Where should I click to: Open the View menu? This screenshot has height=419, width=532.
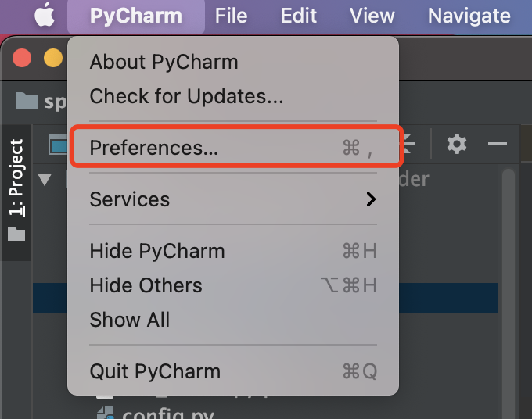372,16
